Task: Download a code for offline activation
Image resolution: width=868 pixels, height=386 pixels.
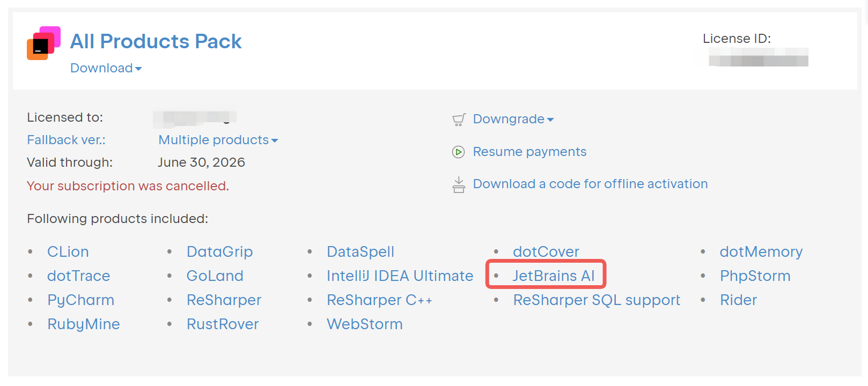Action: pos(590,184)
